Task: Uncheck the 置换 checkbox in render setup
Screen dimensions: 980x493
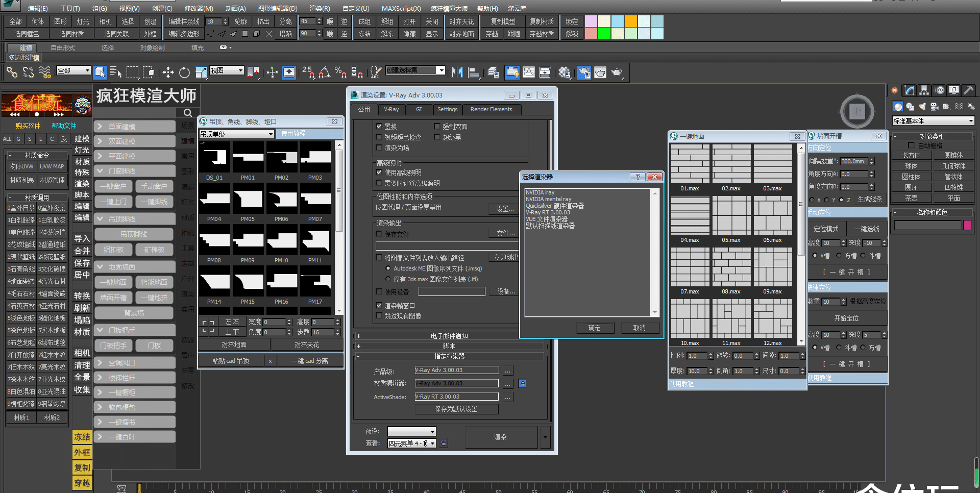Action: [379, 126]
